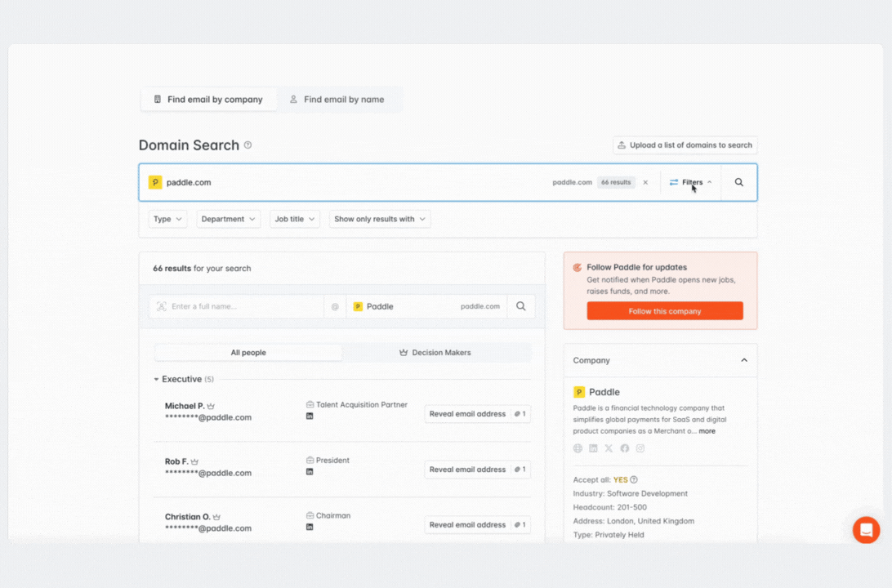Image resolution: width=892 pixels, height=588 pixels.
Task: Open the Type filter dropdown
Action: [x=167, y=219]
